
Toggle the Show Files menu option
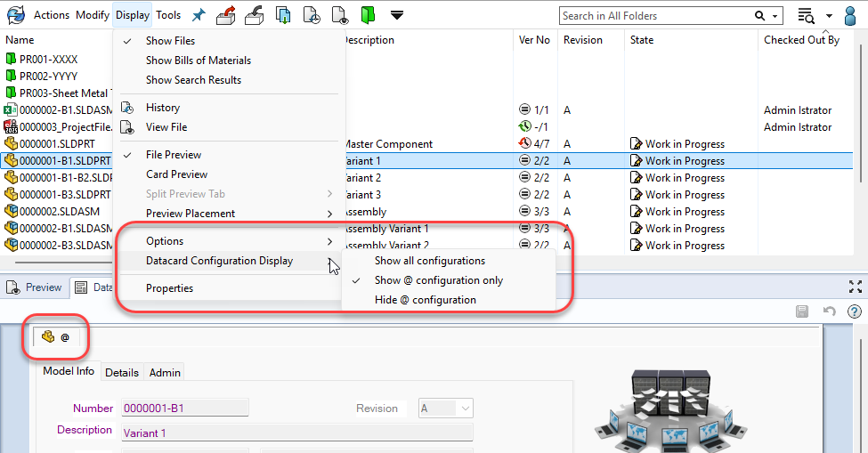170,41
